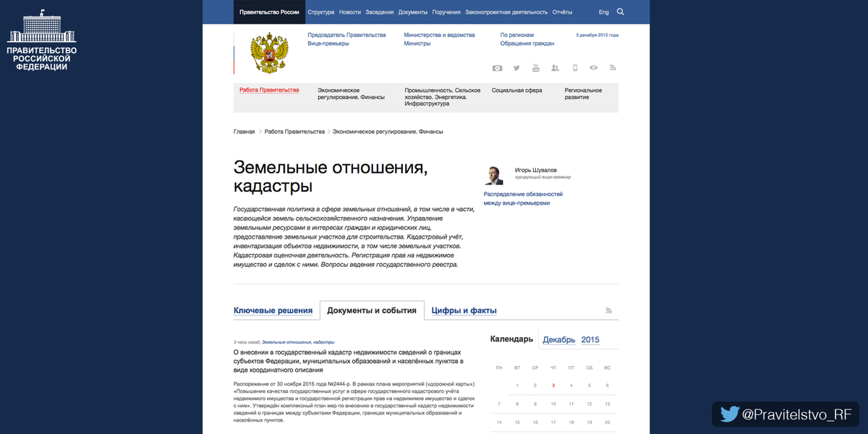Click the name Игорь Шувалов

coord(536,170)
